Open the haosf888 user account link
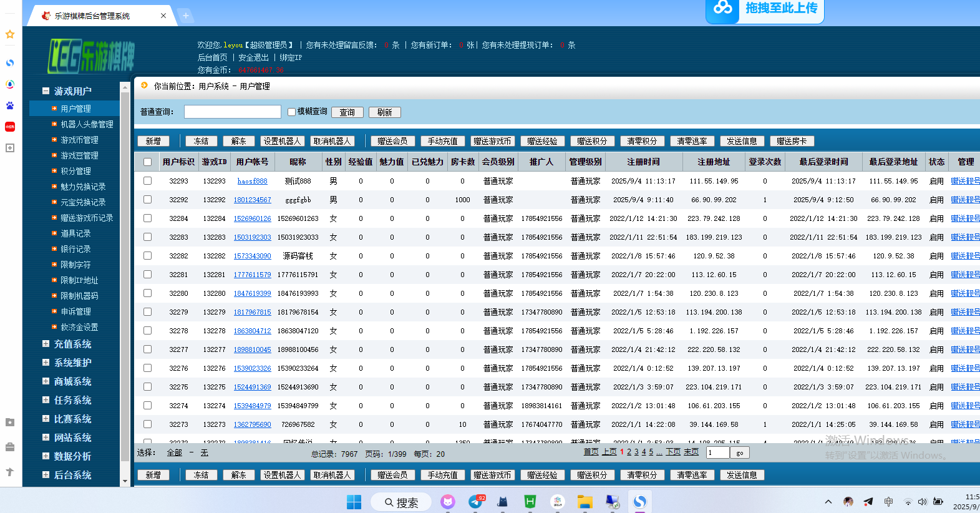Viewport: 980px width, 513px height. point(252,181)
